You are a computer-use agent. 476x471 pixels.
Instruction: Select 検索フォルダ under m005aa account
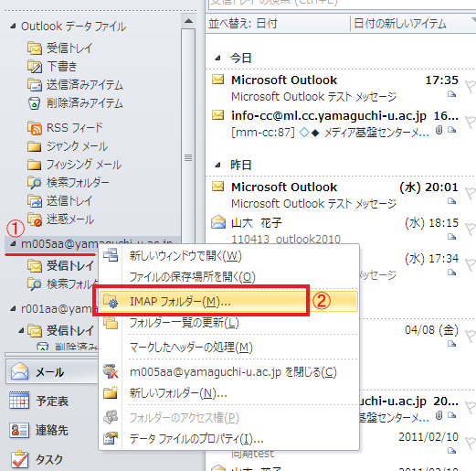[72, 284]
